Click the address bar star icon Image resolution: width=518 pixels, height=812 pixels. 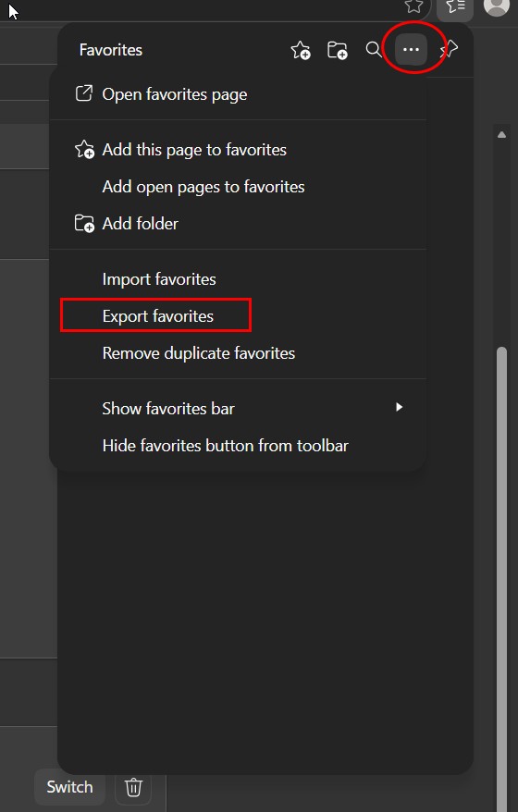(413, 6)
